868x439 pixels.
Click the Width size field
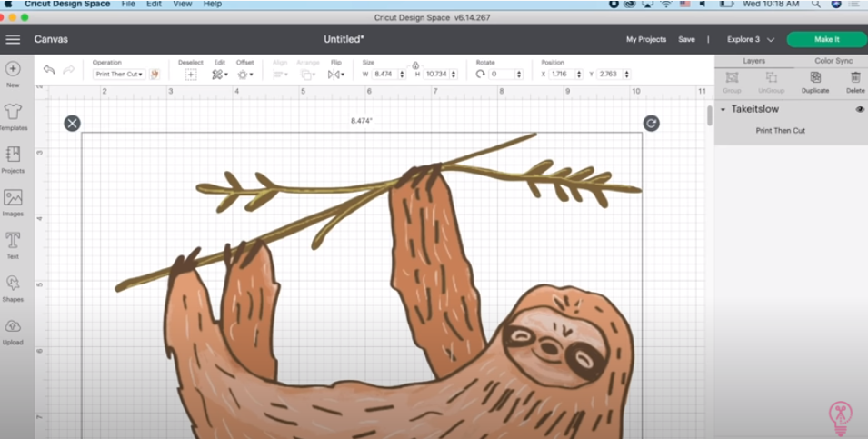click(385, 75)
